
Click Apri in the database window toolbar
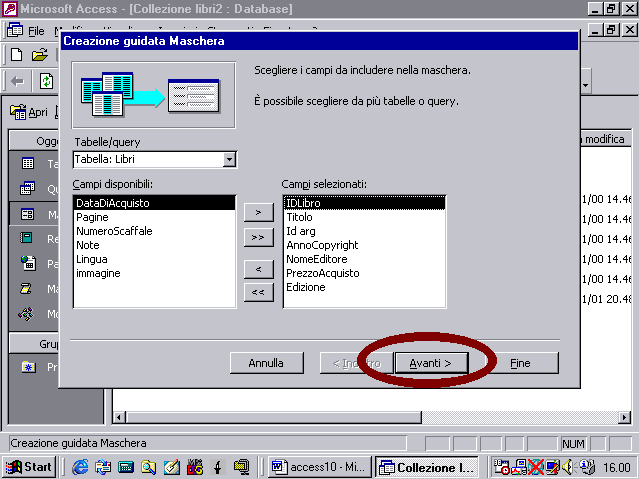coord(29,112)
